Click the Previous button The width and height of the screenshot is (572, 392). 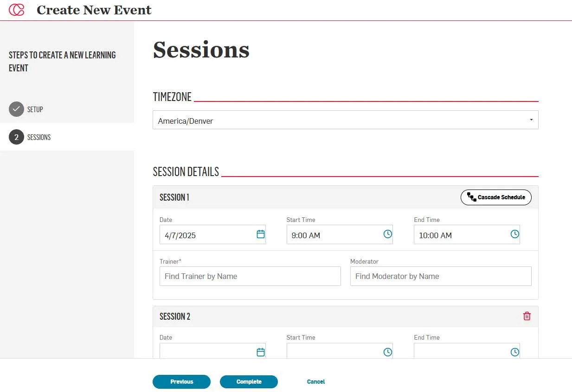pyautogui.click(x=181, y=381)
